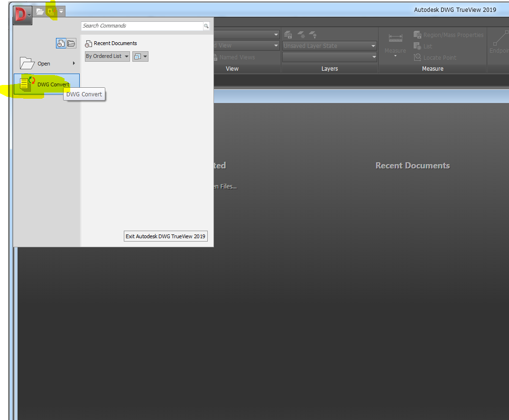Click the Measure panel title label

click(433, 68)
